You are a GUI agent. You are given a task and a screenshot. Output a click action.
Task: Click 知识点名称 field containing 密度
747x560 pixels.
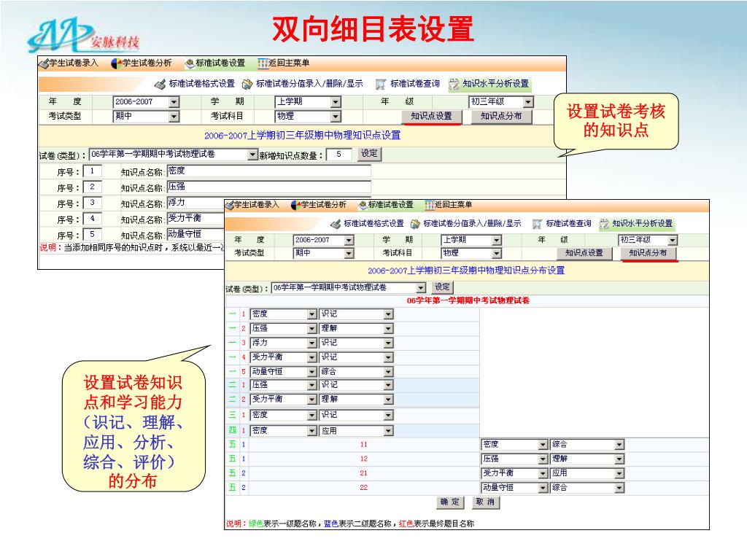click(x=269, y=171)
